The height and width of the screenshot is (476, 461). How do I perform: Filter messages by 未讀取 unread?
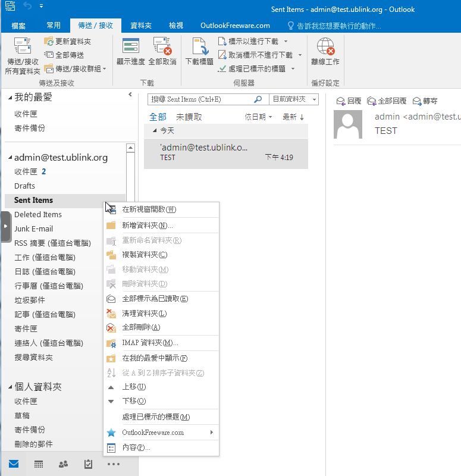pyautogui.click(x=189, y=117)
